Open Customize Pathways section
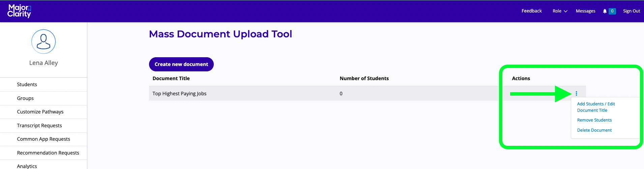Viewport: 644px width, 169px height. pyautogui.click(x=40, y=112)
